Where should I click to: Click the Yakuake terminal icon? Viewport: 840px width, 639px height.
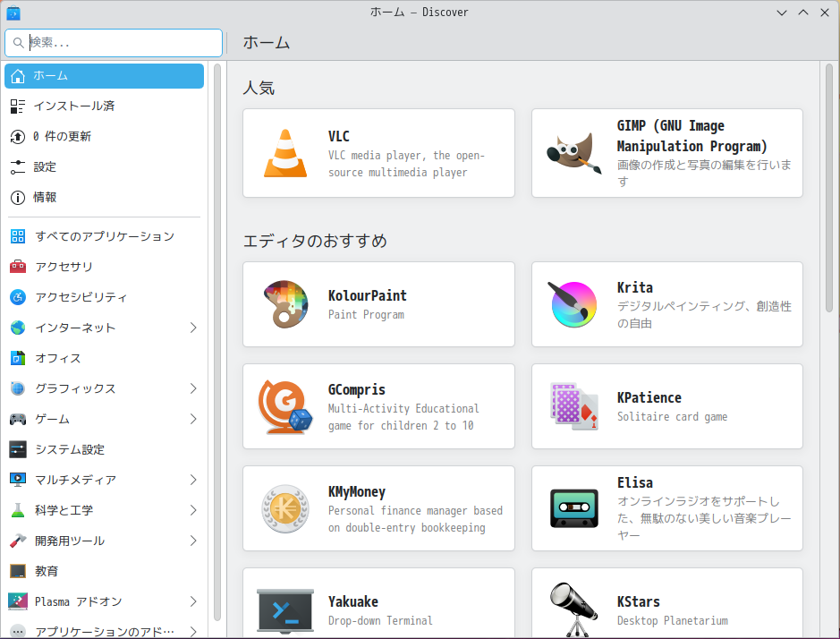click(285, 610)
